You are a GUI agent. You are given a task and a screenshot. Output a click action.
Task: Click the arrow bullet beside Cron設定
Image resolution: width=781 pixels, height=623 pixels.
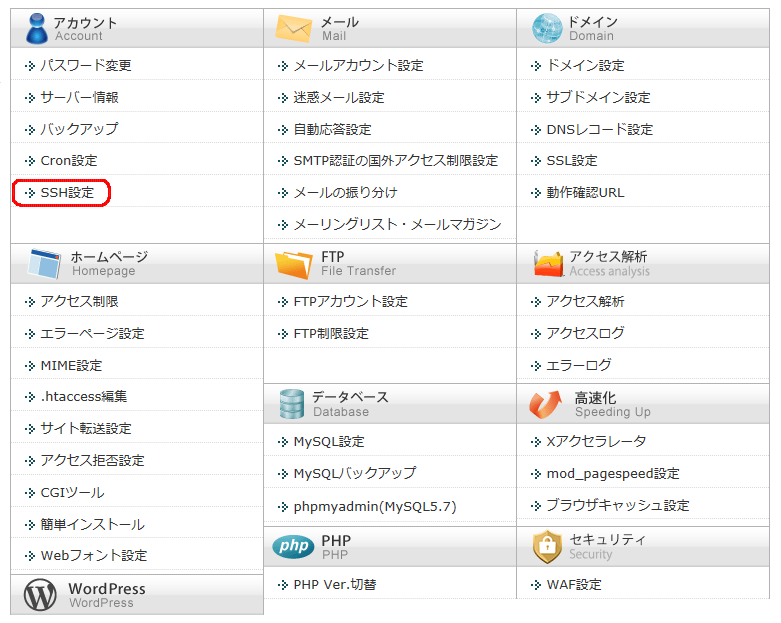click(30, 161)
